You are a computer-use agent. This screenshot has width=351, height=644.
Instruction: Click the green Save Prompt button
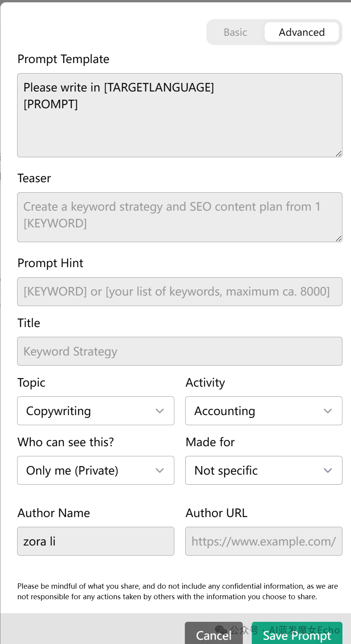coord(297,634)
